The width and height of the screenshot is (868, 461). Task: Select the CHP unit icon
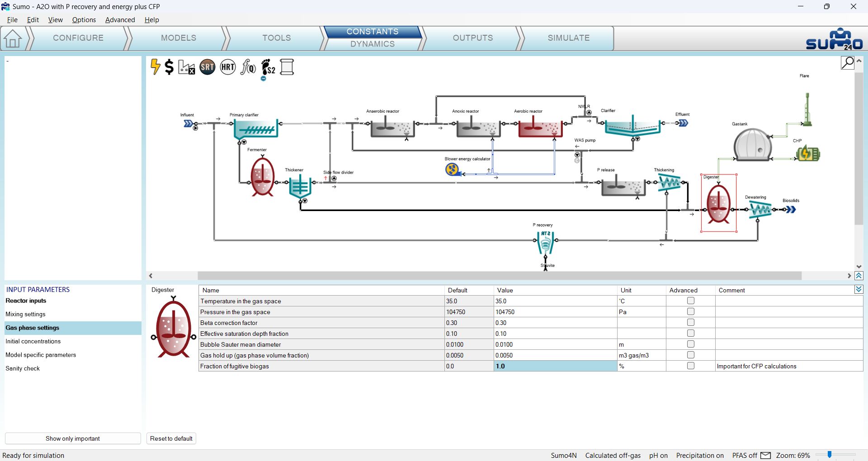click(808, 154)
